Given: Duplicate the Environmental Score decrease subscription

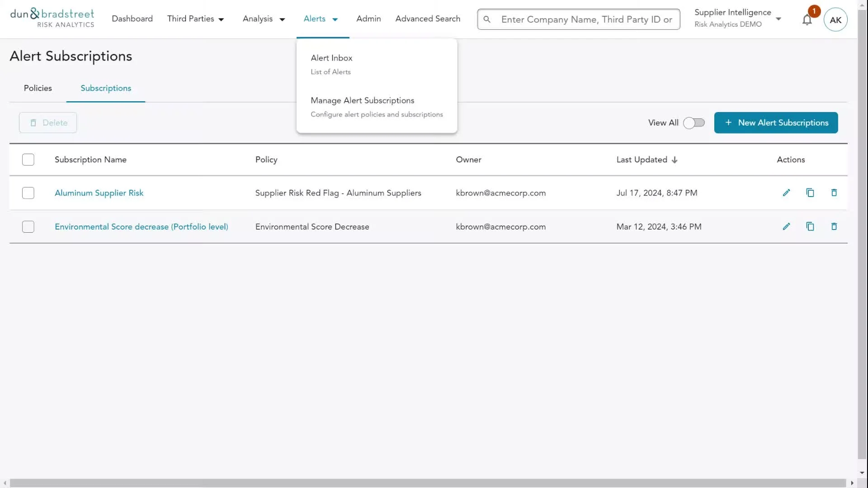Looking at the screenshot, I should tap(810, 226).
